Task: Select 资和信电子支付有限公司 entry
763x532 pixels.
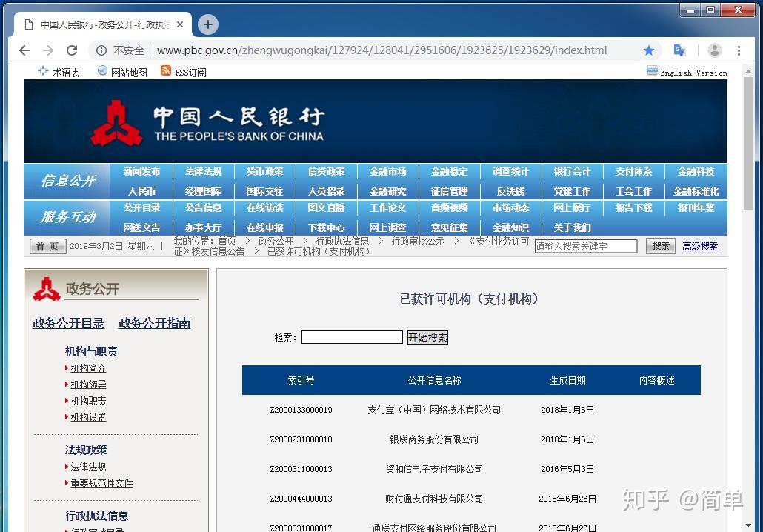Action: click(x=434, y=469)
